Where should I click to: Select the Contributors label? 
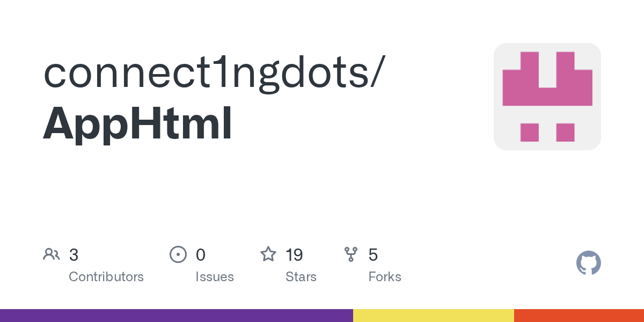coord(106,277)
